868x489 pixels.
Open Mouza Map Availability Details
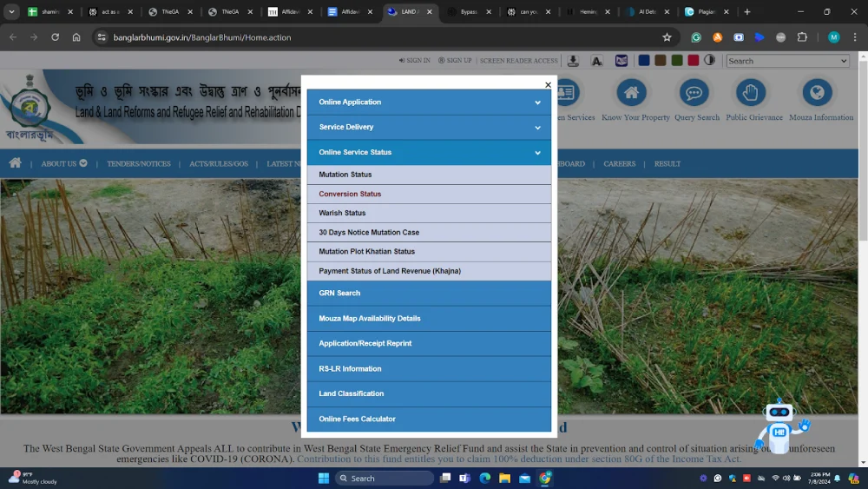tap(429, 319)
